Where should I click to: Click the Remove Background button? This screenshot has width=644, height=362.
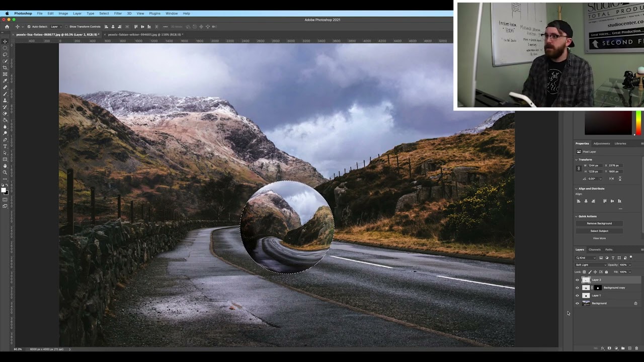click(599, 223)
